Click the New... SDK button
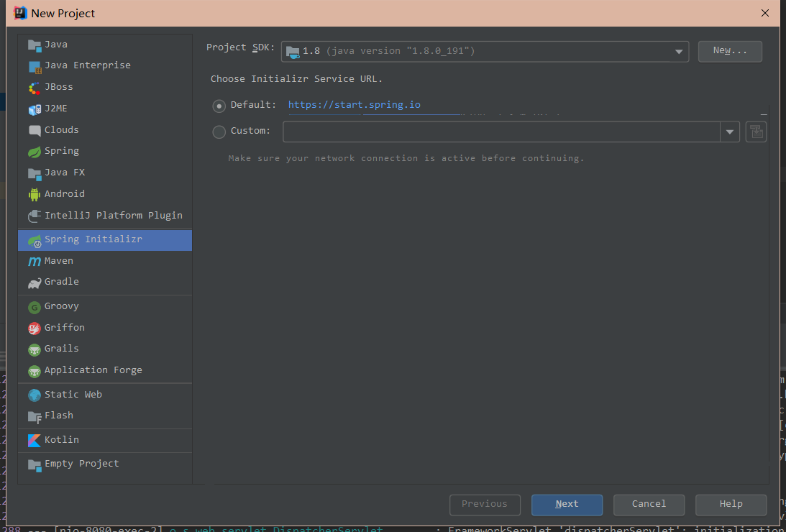The image size is (786, 532). pos(730,51)
